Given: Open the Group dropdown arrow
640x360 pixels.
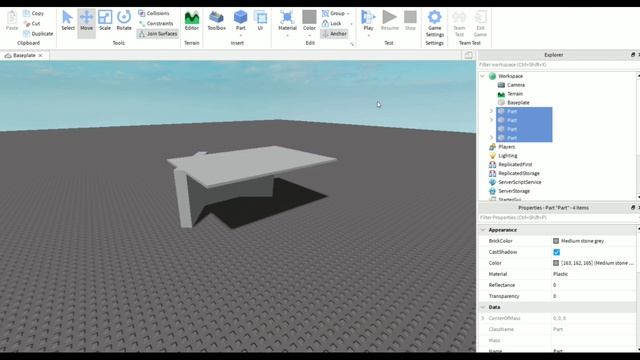Looking at the screenshot, I should tap(348, 14).
